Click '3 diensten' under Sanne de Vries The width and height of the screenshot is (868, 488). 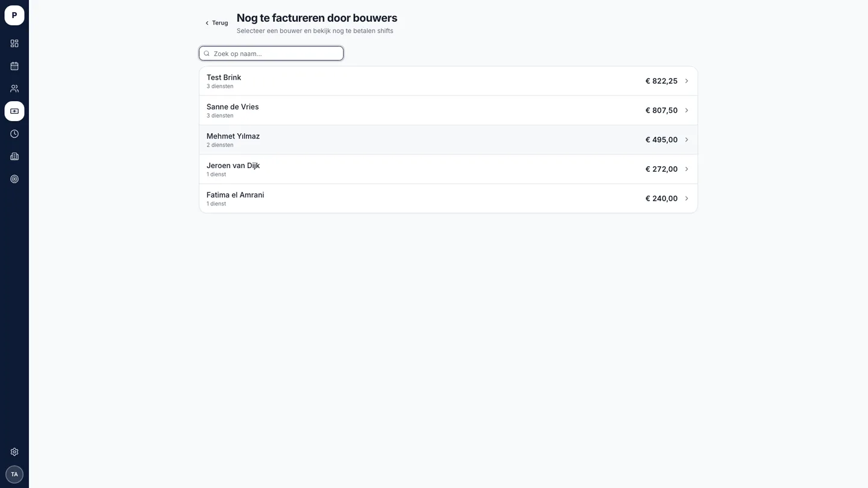point(220,116)
